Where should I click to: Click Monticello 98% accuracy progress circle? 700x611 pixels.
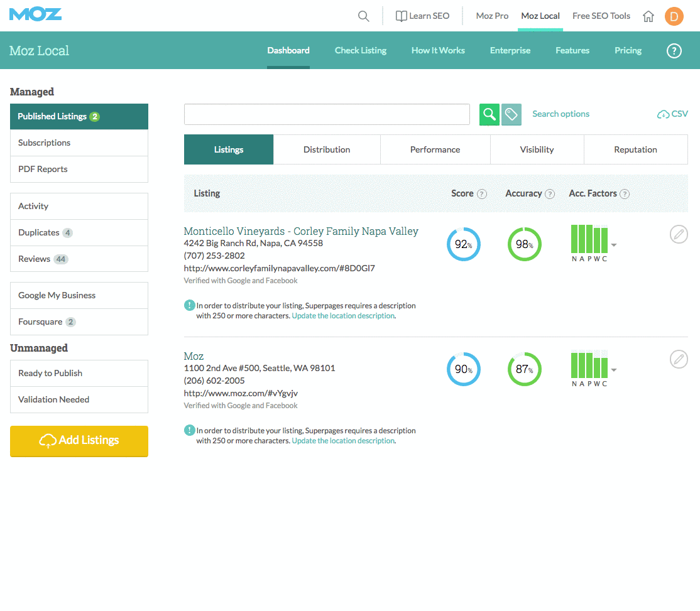click(x=525, y=244)
